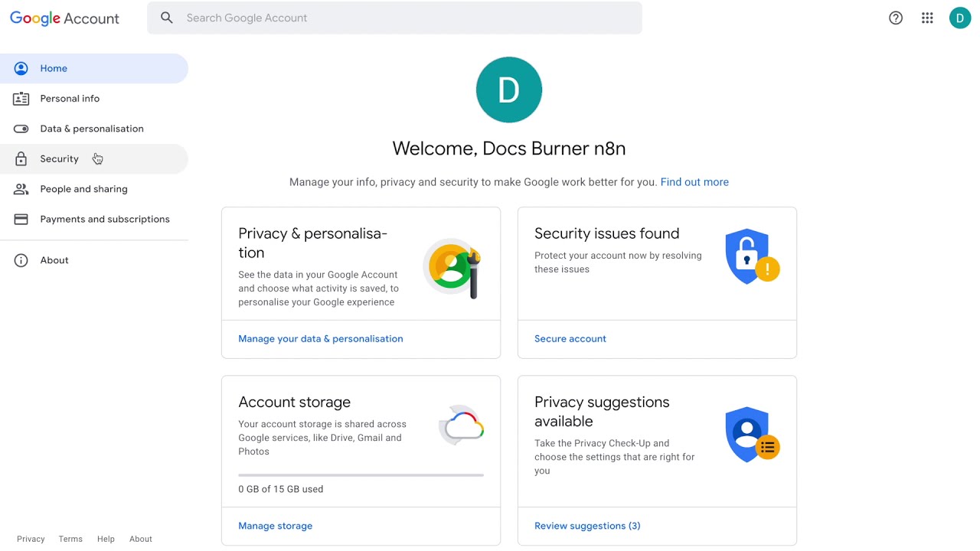Viewport: 980px width, 551px height.
Task: Click the Help footer link
Action: click(x=106, y=539)
